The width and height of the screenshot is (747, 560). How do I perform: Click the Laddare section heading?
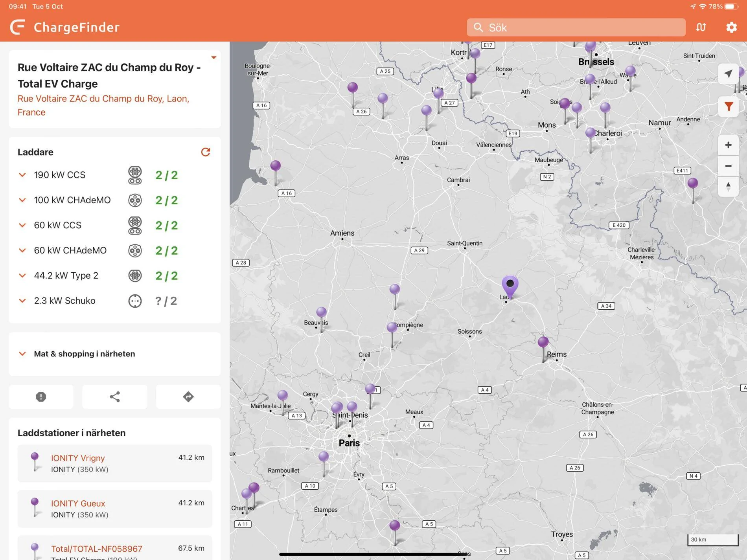pyautogui.click(x=35, y=152)
